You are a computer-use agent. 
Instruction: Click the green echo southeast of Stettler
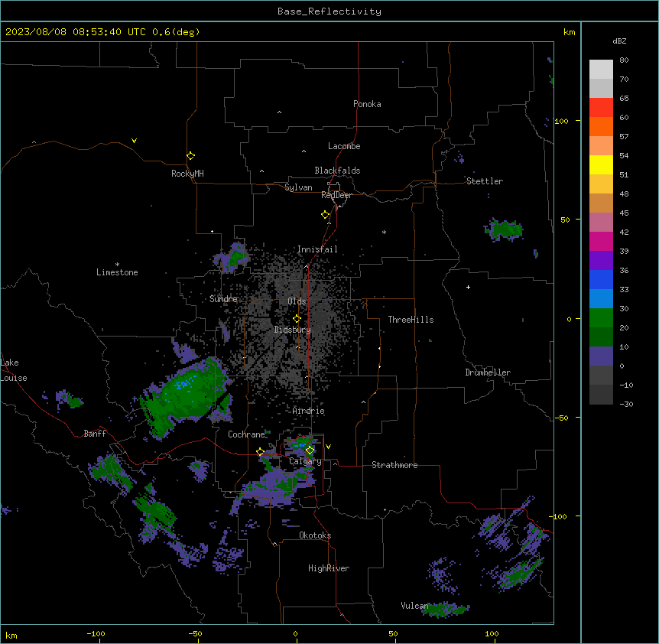pyautogui.click(x=505, y=229)
